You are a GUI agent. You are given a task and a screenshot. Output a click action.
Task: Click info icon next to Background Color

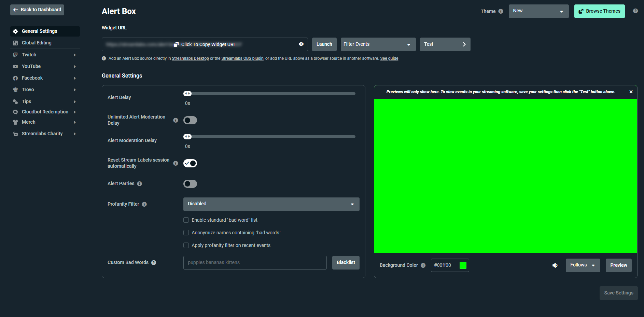click(x=423, y=265)
